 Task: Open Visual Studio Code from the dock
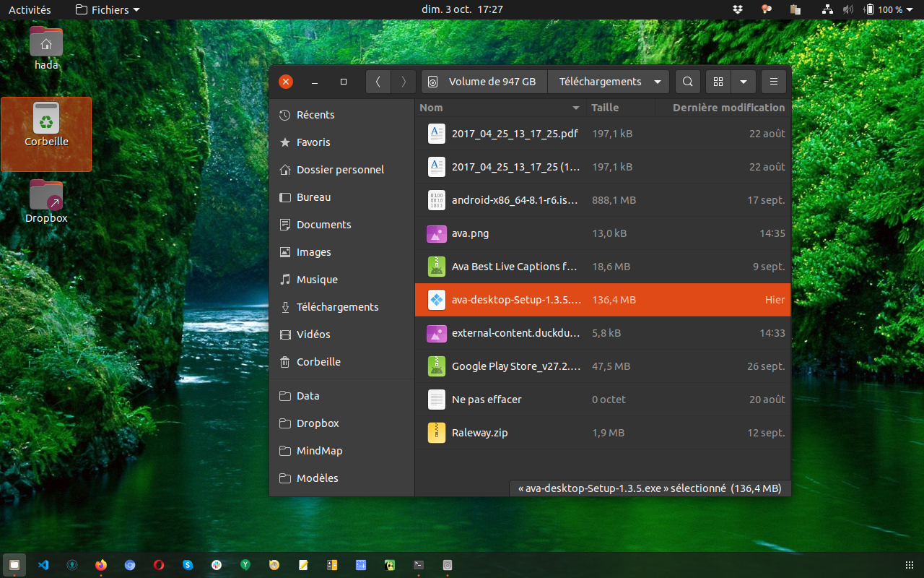pos(43,565)
